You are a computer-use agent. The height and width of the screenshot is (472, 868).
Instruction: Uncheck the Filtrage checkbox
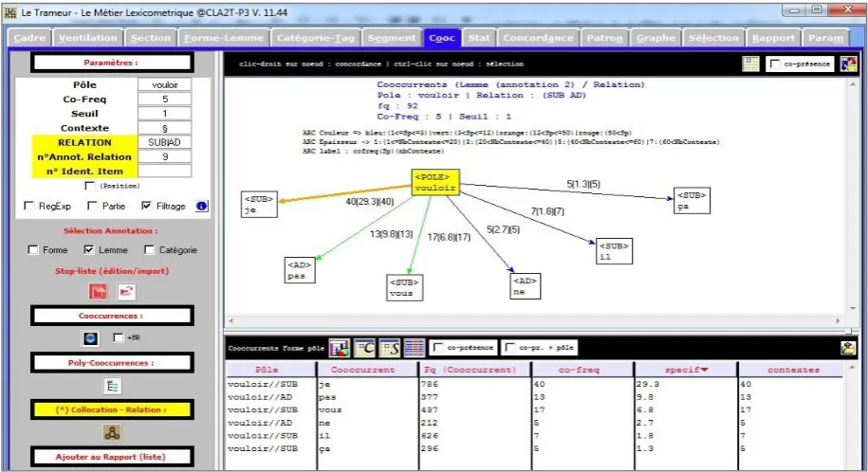click(146, 206)
